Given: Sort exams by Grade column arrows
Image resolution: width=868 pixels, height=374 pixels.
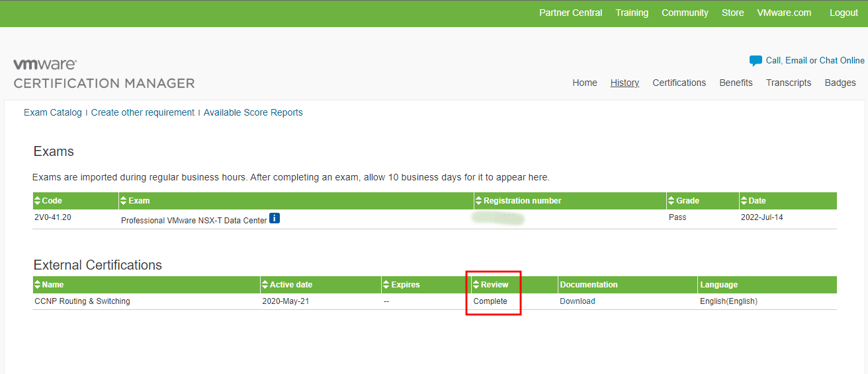Looking at the screenshot, I should pyautogui.click(x=672, y=201).
